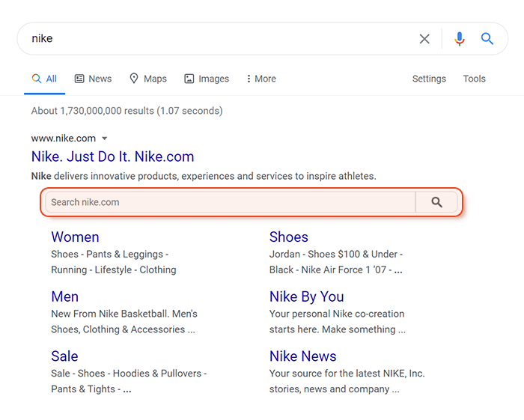Open the Nike News sitelink
The width and height of the screenshot is (524, 420).
coord(302,356)
